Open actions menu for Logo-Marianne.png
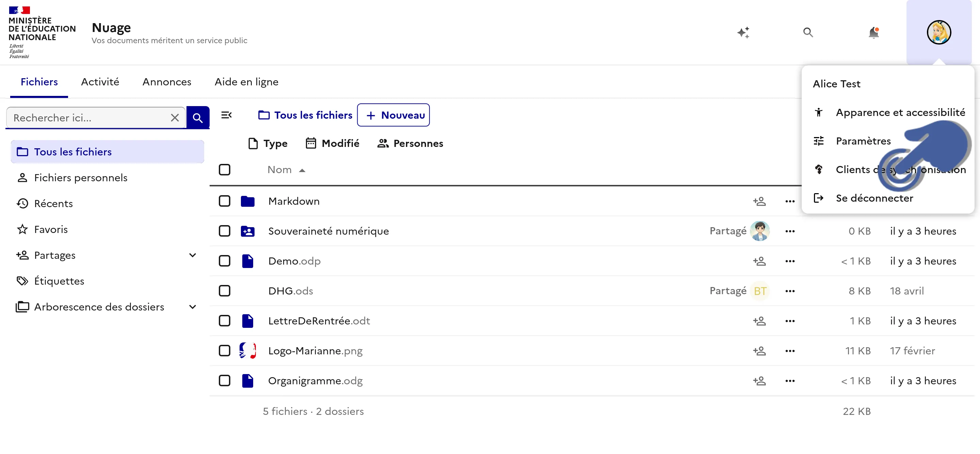This screenshot has height=454, width=980. coord(790,351)
